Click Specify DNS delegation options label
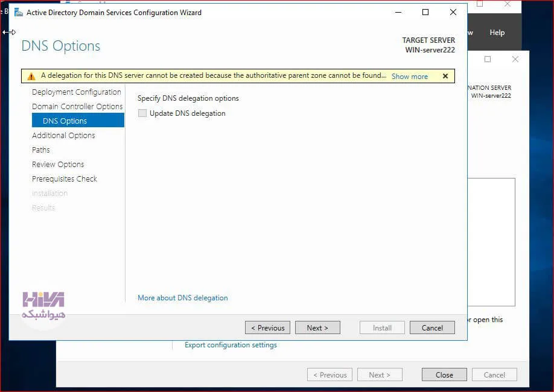This screenshot has height=392, width=554. pyautogui.click(x=188, y=98)
